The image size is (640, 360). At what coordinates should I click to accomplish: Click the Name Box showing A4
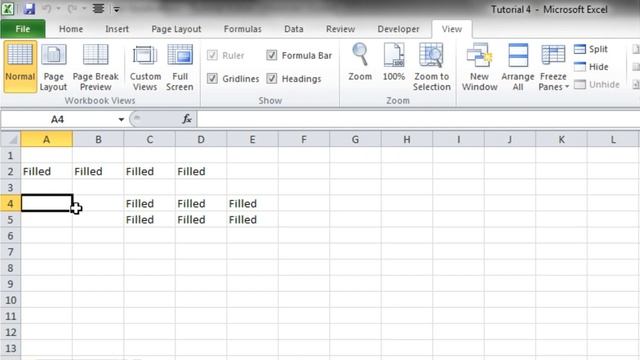coord(58,119)
